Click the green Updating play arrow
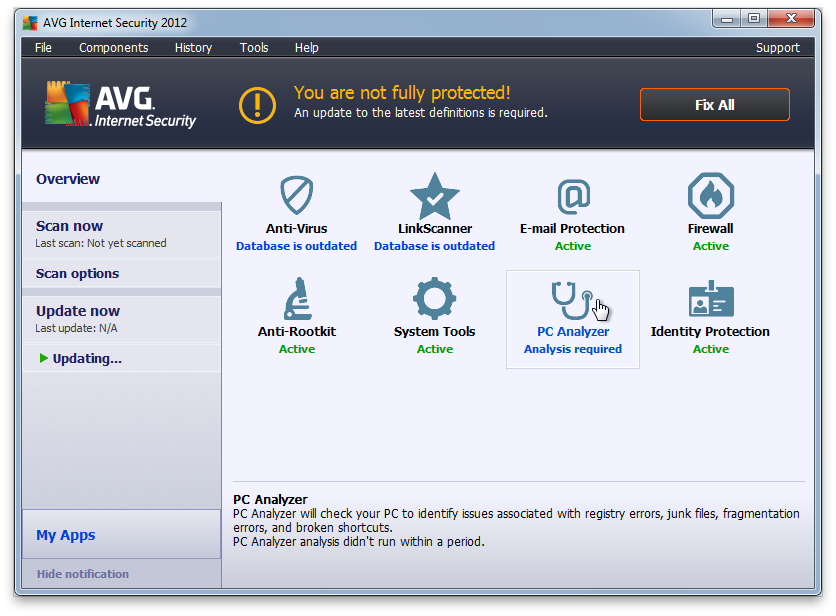Viewport: 836px width, 616px height. [x=44, y=358]
